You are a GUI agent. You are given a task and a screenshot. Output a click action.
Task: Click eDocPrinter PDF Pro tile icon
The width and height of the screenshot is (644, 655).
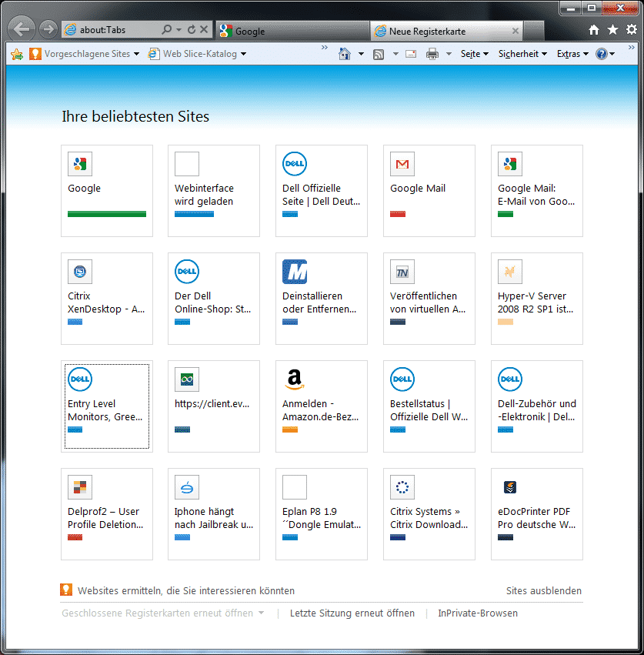(x=510, y=487)
